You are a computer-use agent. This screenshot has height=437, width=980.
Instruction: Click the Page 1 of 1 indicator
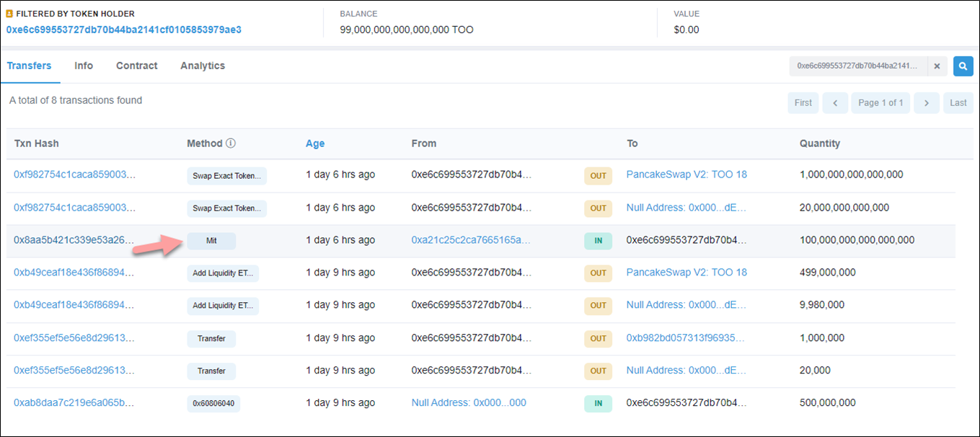pos(881,103)
